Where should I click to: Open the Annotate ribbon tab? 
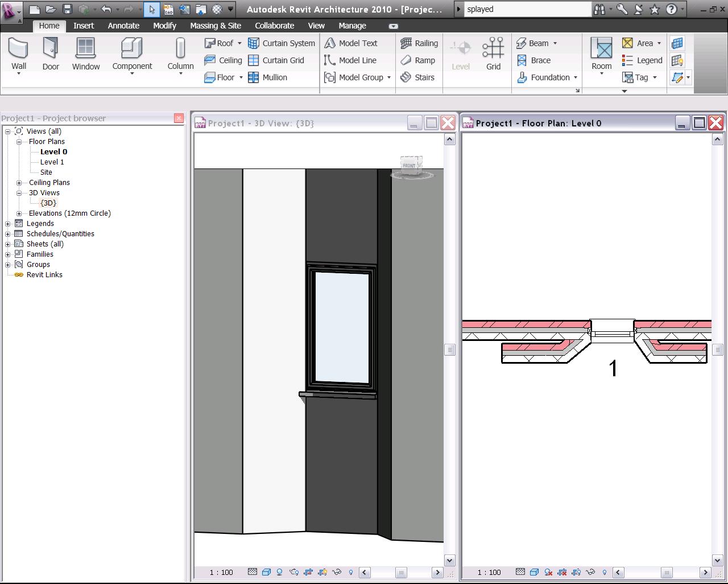click(123, 26)
